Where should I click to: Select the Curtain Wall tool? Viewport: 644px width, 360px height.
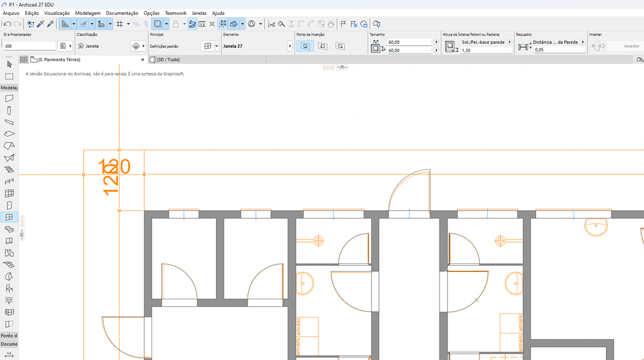[9, 193]
